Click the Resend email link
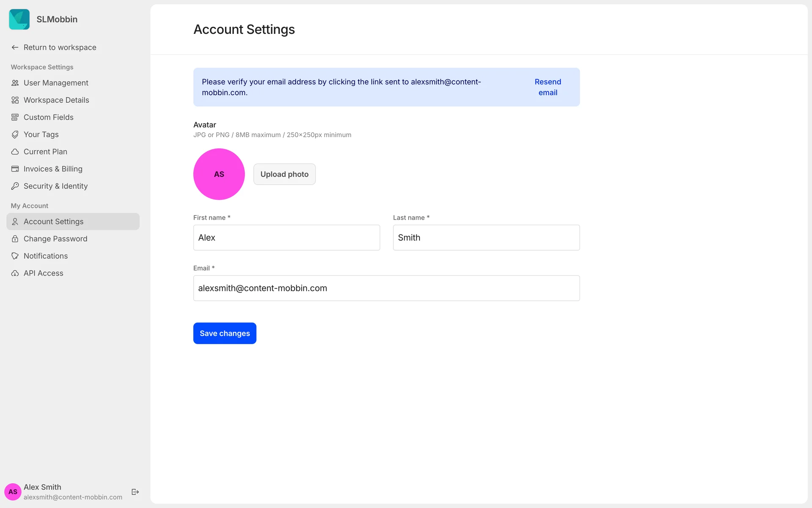812x508 pixels. click(x=548, y=87)
